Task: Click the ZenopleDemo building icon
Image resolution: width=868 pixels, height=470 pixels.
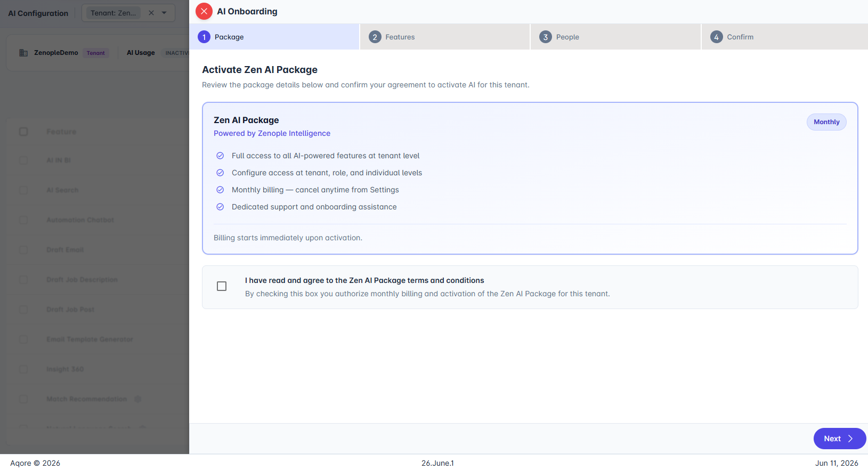Action: coord(23,53)
